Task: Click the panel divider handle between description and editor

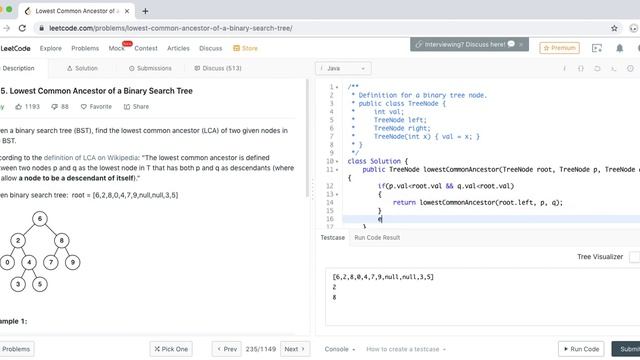Action: pos(313,189)
